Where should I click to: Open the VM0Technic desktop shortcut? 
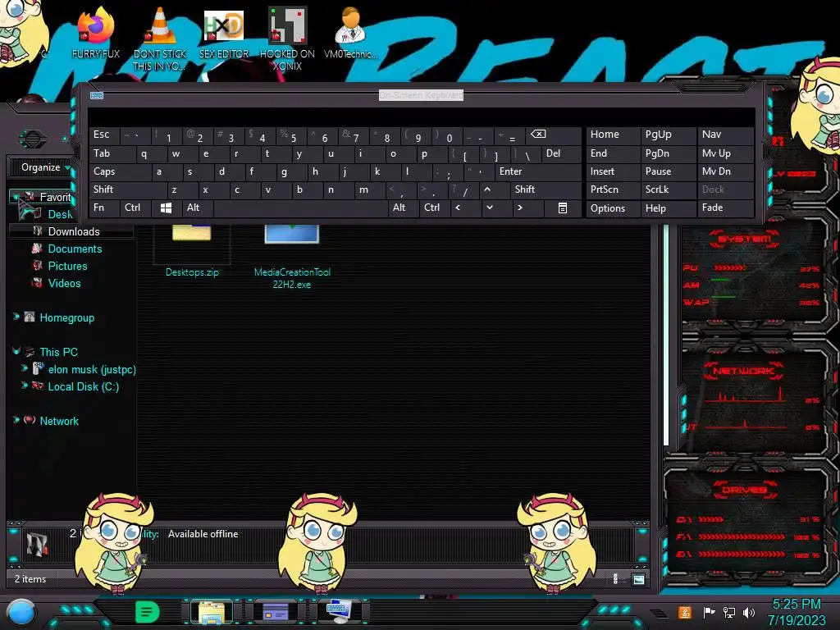[350, 32]
